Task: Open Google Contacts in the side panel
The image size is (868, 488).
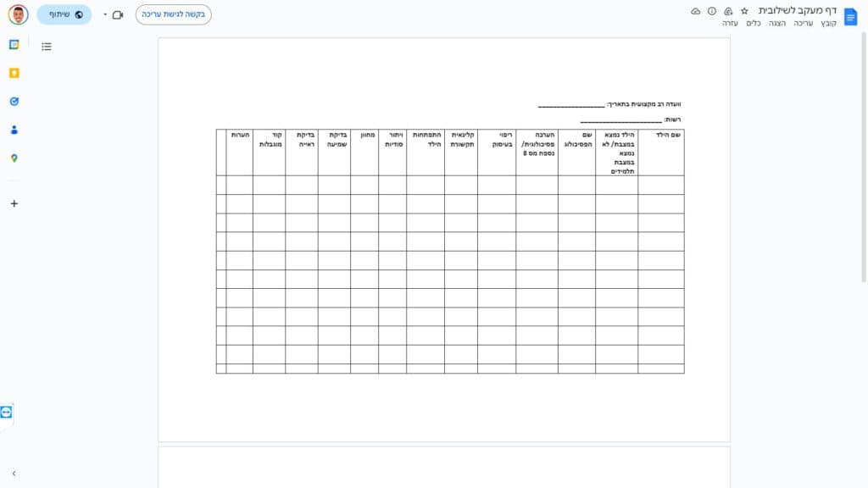Action: tap(14, 130)
